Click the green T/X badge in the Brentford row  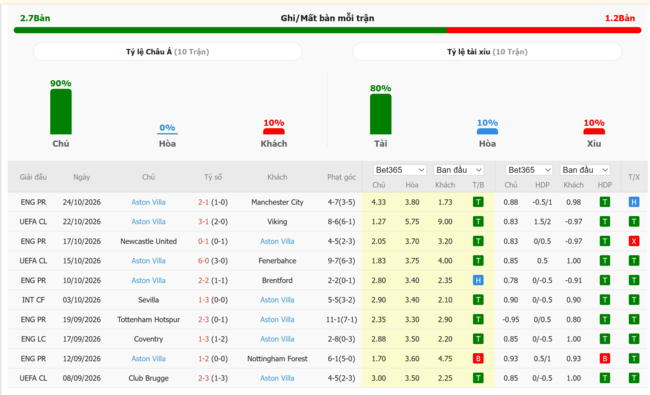(x=633, y=280)
